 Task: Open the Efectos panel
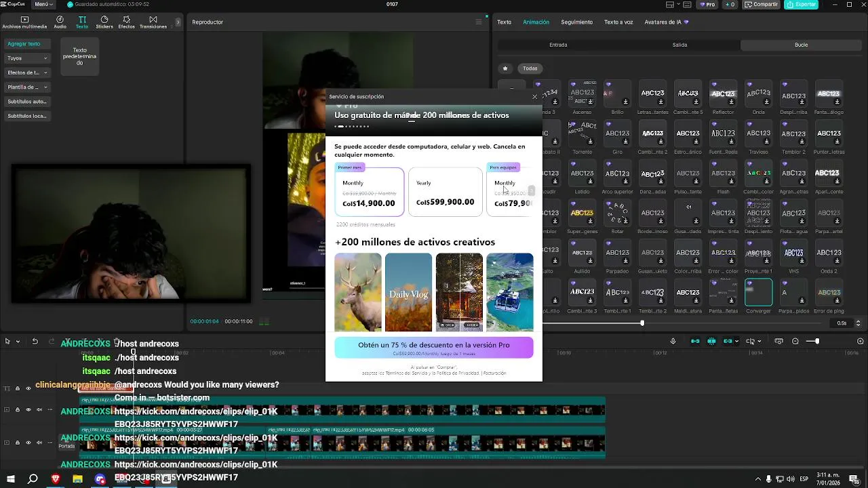click(x=126, y=22)
